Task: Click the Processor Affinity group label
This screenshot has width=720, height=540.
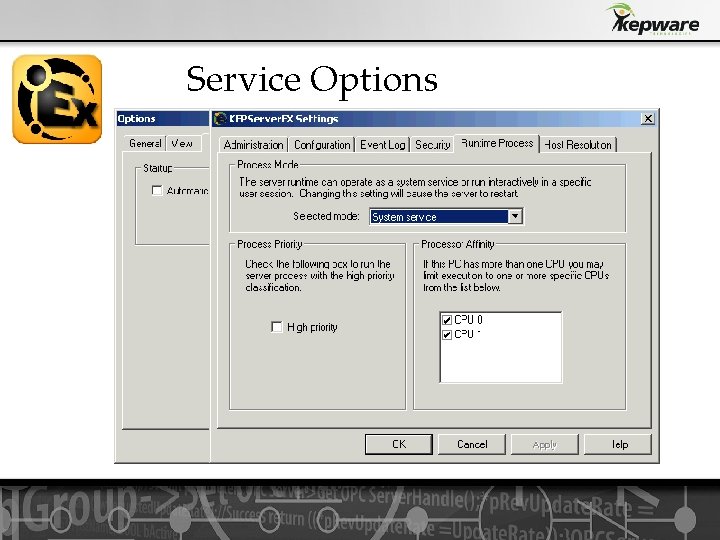Action: [x=458, y=244]
